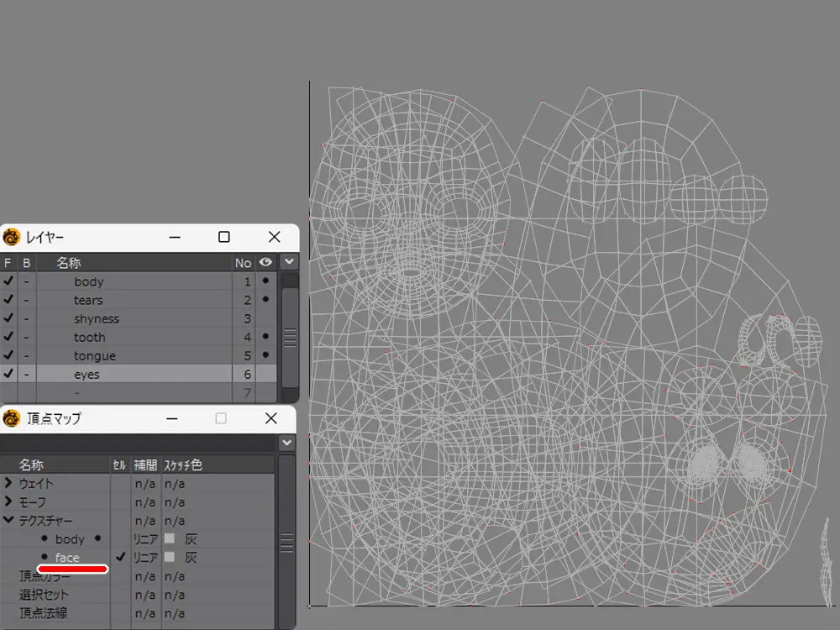This screenshot has height=630, width=840.
Task: Hide the tongue layer visibility dot
Action: (265, 355)
